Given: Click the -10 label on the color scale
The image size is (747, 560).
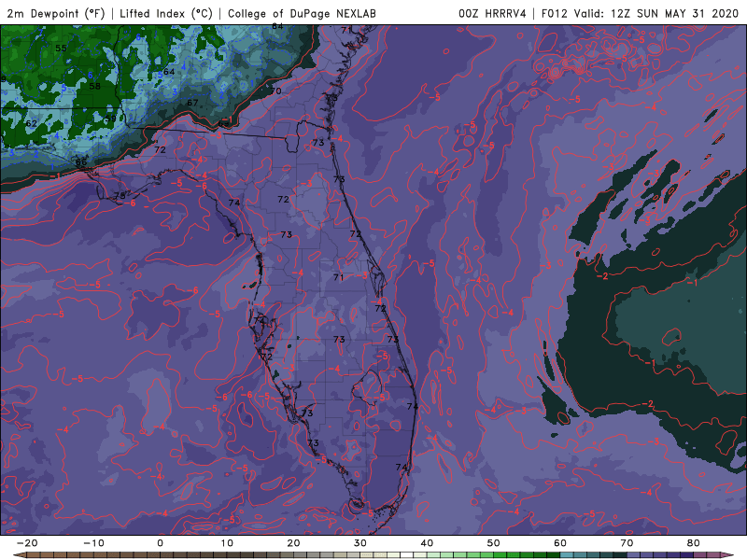Looking at the screenshot, I should [x=93, y=543].
